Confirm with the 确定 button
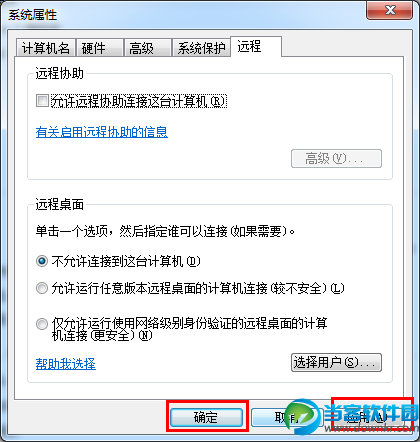This screenshot has width=420, height=442. (x=206, y=417)
